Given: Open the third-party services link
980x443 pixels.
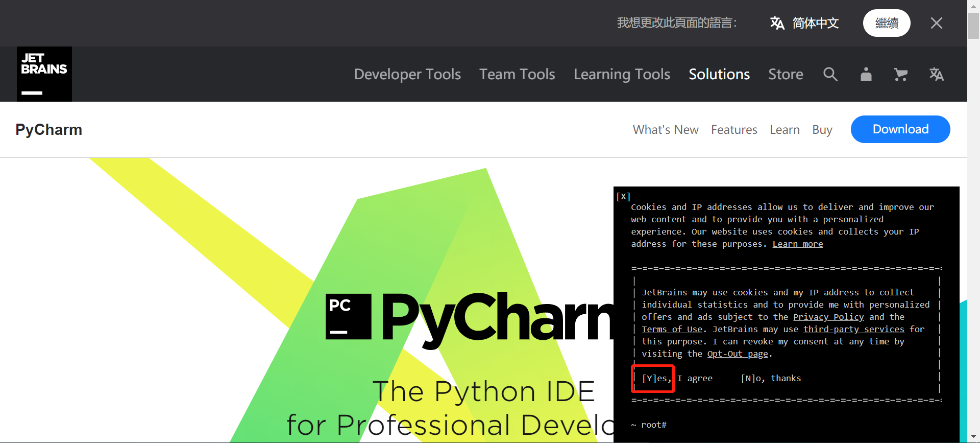Looking at the screenshot, I should coord(854,329).
